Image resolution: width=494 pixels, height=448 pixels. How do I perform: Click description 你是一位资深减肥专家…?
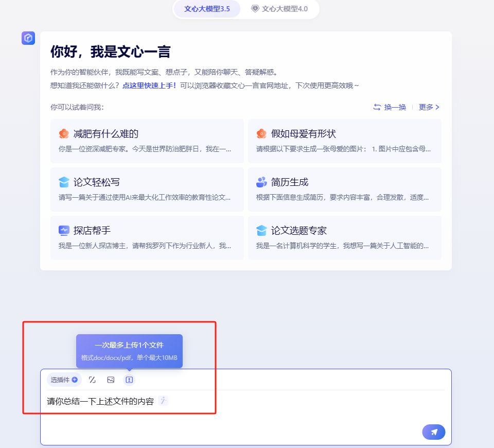tap(145, 149)
